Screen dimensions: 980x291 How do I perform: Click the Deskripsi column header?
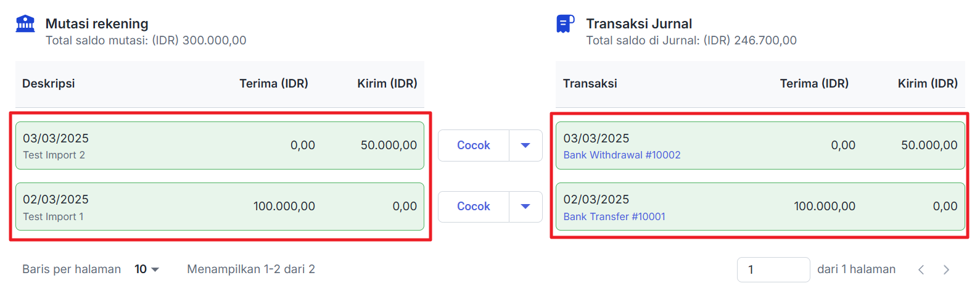click(49, 83)
